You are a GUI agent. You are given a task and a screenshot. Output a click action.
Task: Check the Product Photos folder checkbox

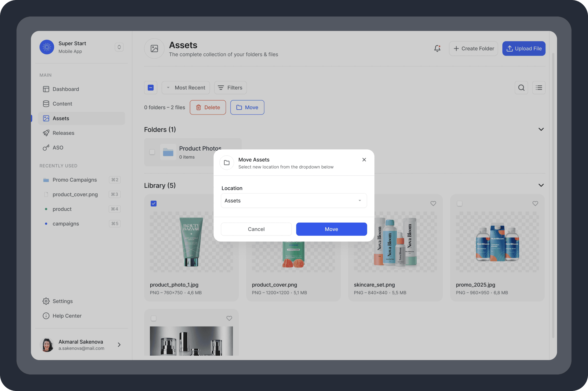click(x=152, y=152)
